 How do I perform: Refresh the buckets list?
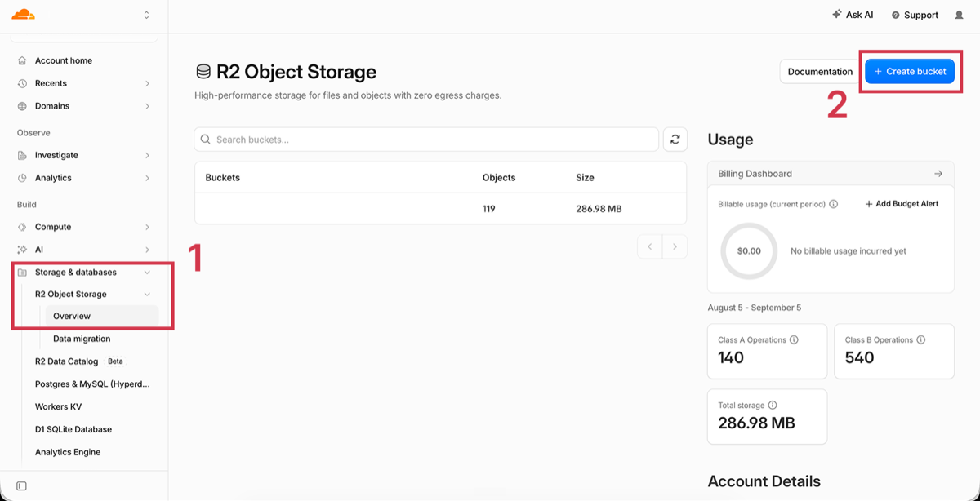[x=675, y=140]
